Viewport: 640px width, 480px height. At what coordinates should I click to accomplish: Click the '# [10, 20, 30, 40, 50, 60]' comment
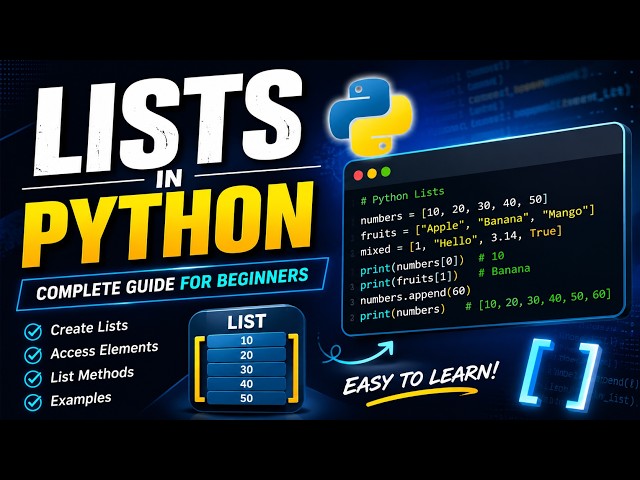(x=538, y=300)
